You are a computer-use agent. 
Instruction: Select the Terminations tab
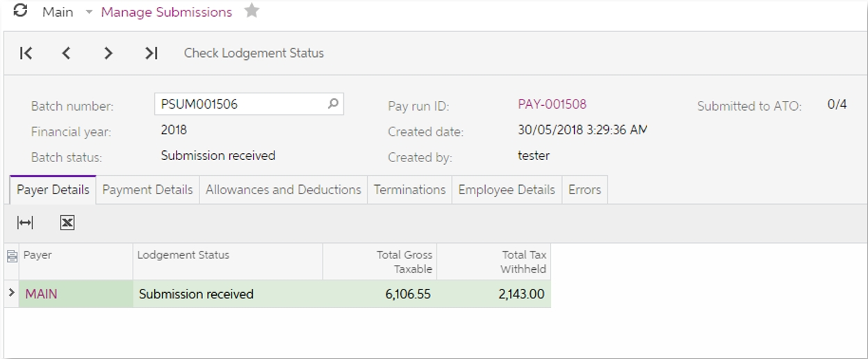point(409,190)
